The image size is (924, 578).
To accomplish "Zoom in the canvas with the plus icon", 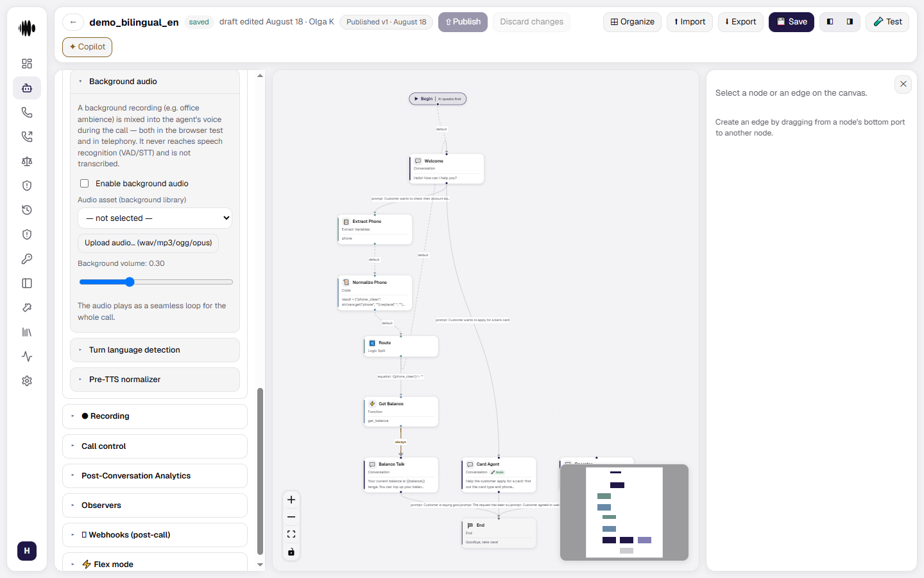I will [291, 500].
